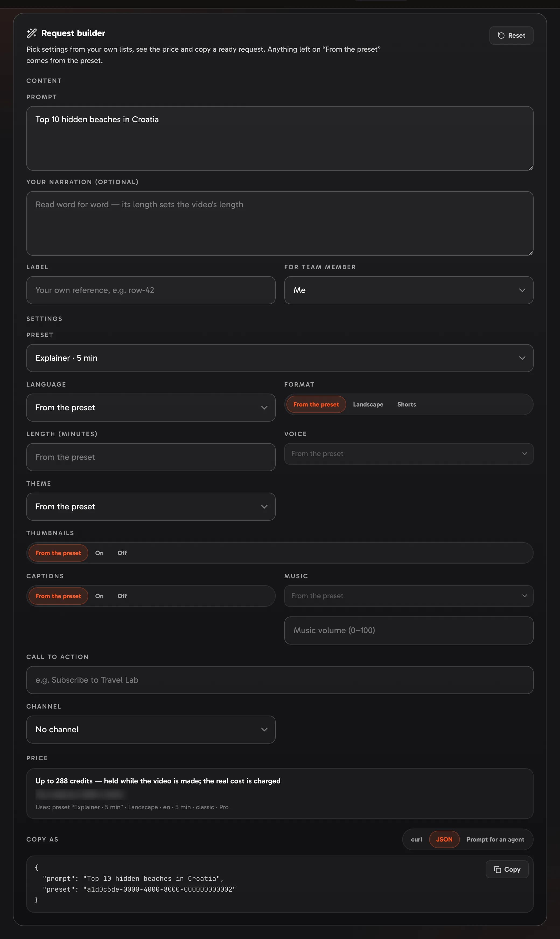Click the Voice dropdown chevron

[x=524, y=454]
